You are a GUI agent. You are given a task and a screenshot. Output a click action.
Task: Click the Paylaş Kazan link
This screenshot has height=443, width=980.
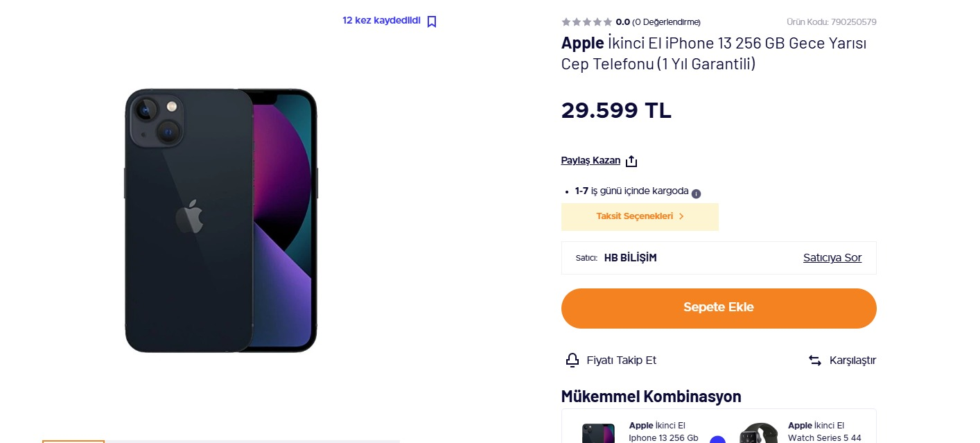pyautogui.click(x=590, y=161)
